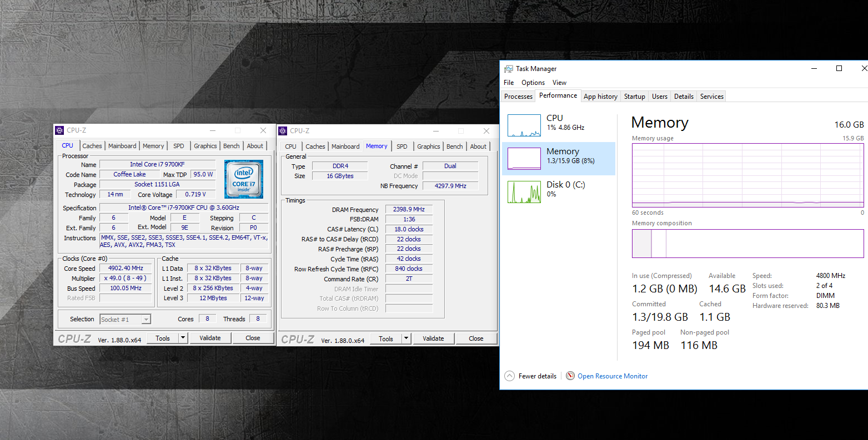This screenshot has width=868, height=440.
Task: Open the Options menu in Task Manager
Action: pyautogui.click(x=533, y=83)
